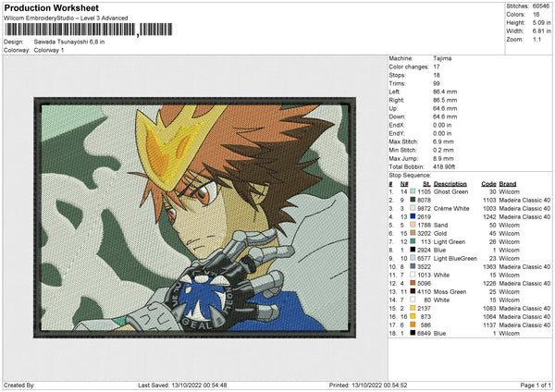Click the Min Stitch value 0.2 mm

pyautogui.click(x=443, y=150)
